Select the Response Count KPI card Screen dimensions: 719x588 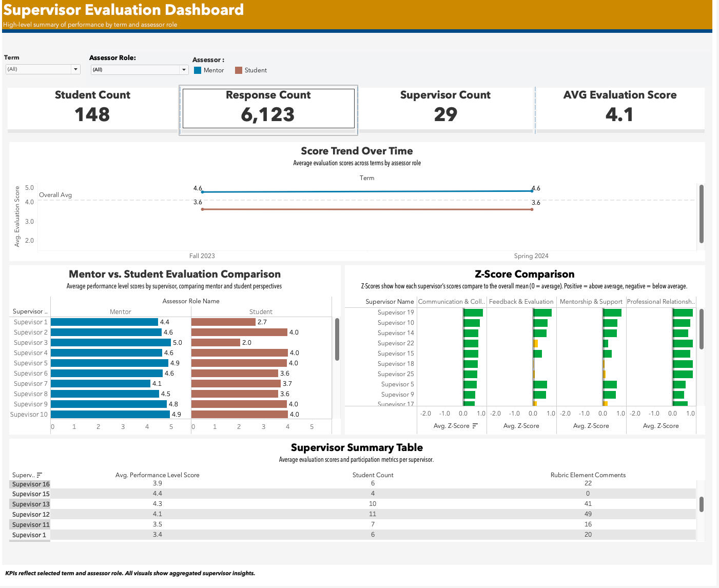coord(268,108)
